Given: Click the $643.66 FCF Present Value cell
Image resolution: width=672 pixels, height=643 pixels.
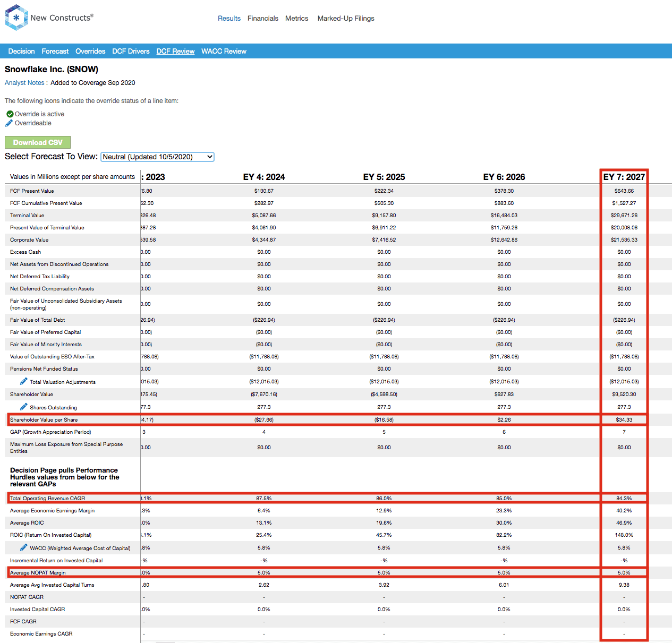Looking at the screenshot, I should pyautogui.click(x=624, y=191).
